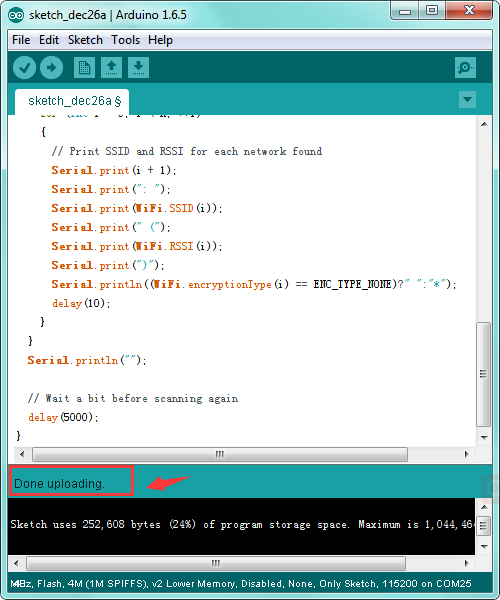Open a sketch with the Open icon
Image resolution: width=500 pixels, height=600 pixels.
coord(111,68)
